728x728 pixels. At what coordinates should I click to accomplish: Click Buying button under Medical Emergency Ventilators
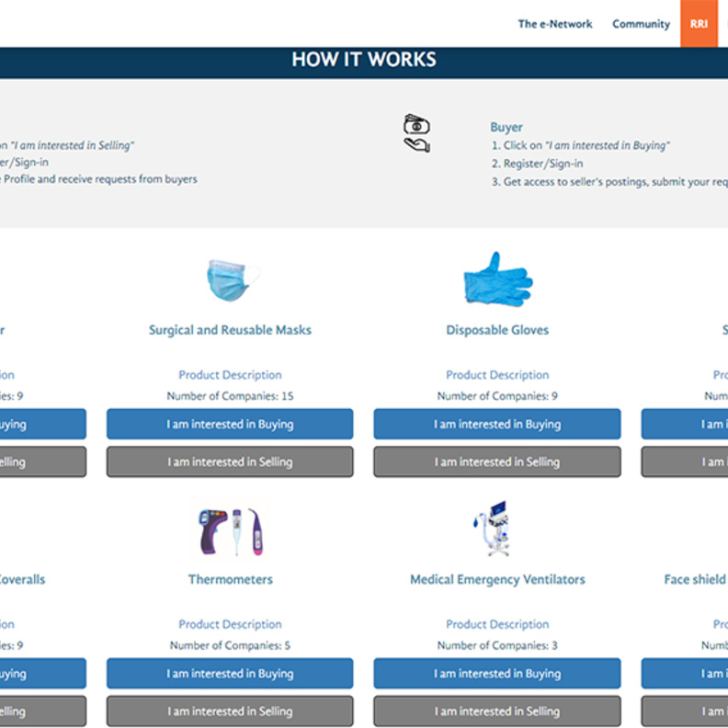[x=496, y=674]
